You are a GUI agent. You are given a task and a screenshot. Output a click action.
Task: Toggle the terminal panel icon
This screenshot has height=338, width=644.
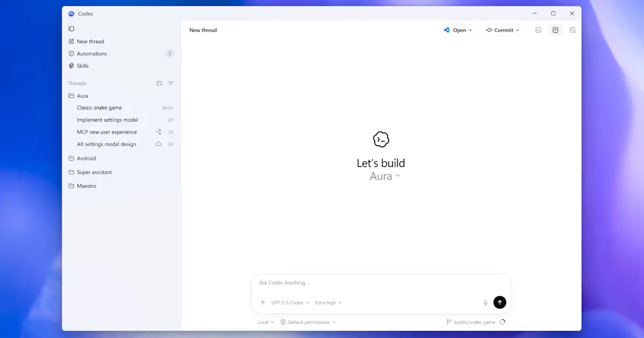[538, 30]
